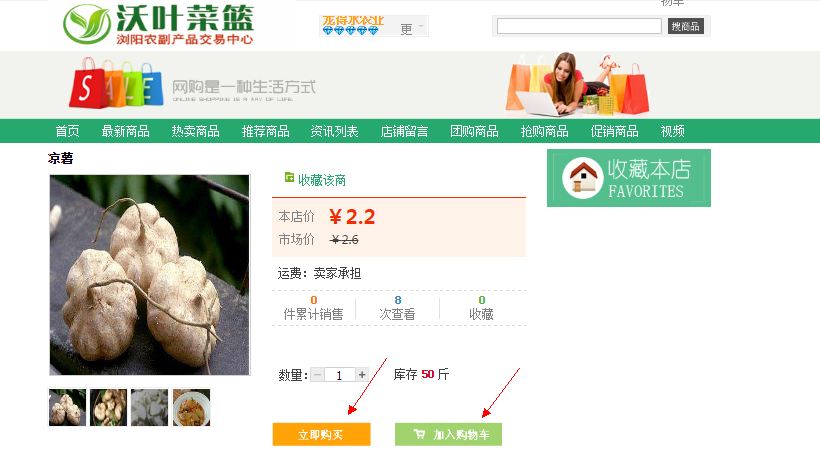Image resolution: width=820 pixels, height=452 pixels.
Task: Click the quantity input box
Action: (x=339, y=375)
